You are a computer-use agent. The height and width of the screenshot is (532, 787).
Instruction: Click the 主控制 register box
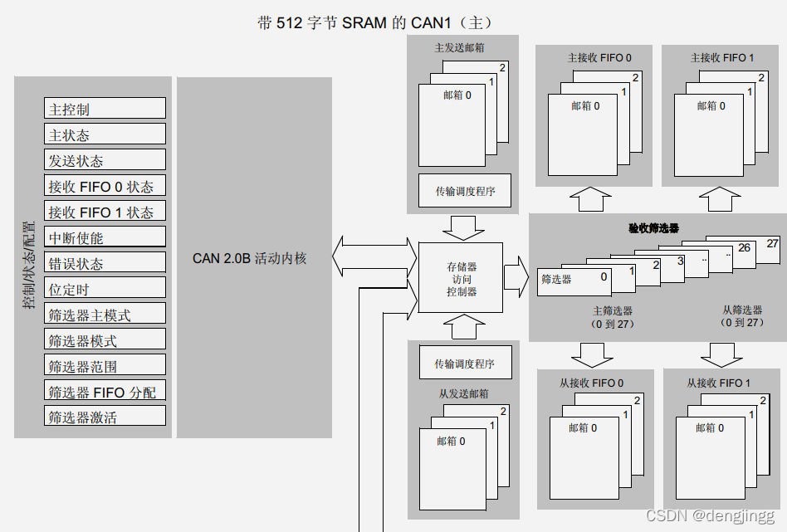click(105, 109)
